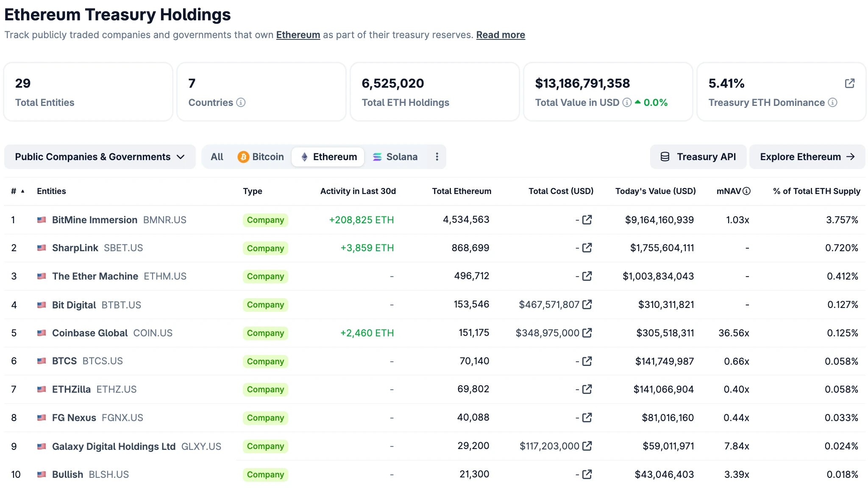Open the Treasury ETH Dominance external link icon
This screenshot has height=488, width=868.
pos(849,83)
